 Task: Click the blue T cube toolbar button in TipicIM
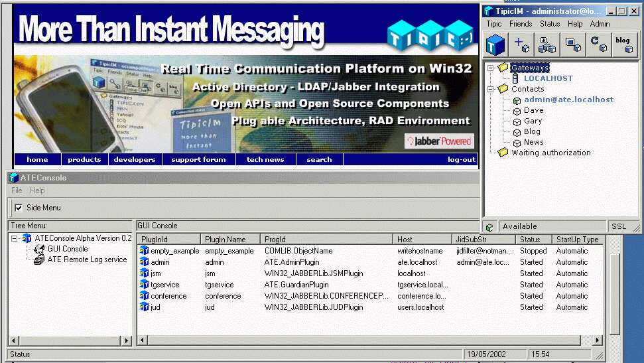(x=495, y=44)
